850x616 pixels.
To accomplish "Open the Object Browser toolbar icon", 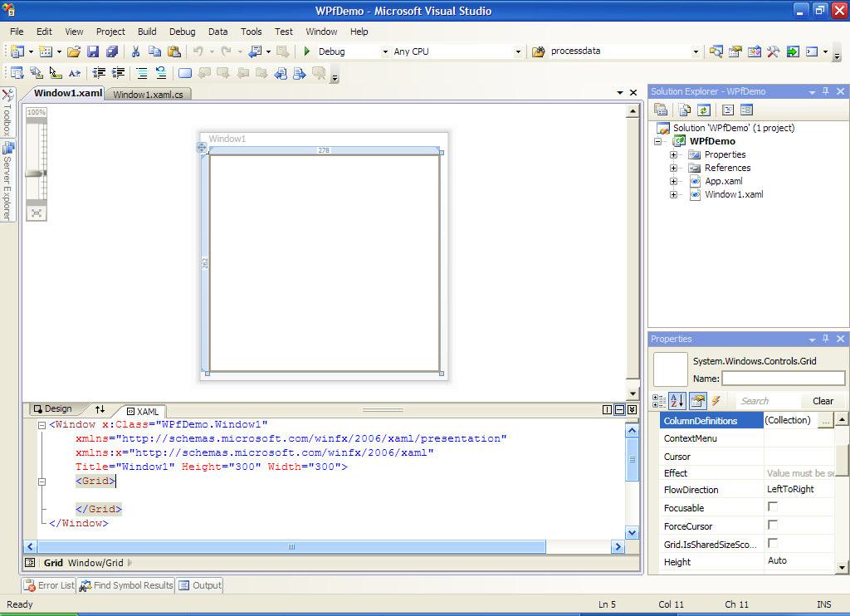I will coord(754,51).
